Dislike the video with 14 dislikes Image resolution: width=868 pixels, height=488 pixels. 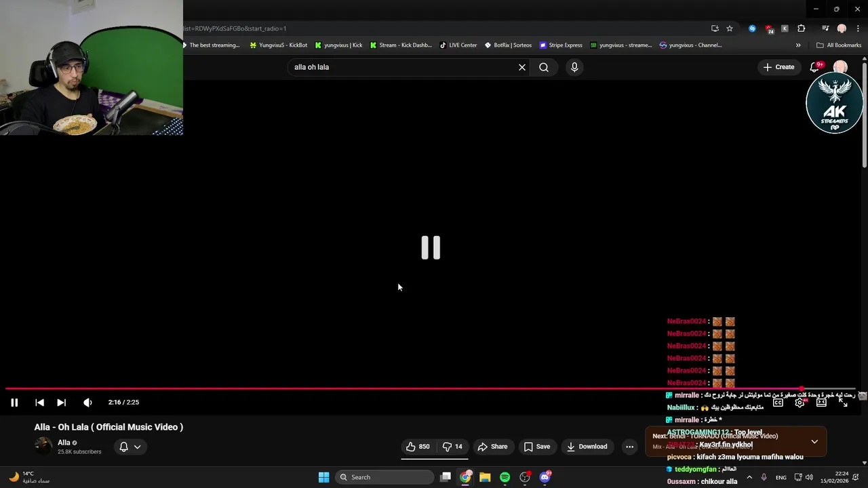tap(452, 447)
